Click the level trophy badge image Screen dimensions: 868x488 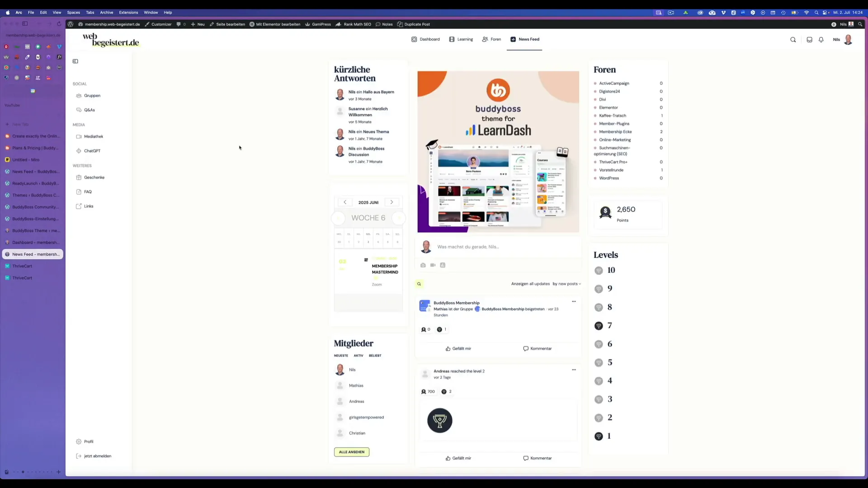439,421
